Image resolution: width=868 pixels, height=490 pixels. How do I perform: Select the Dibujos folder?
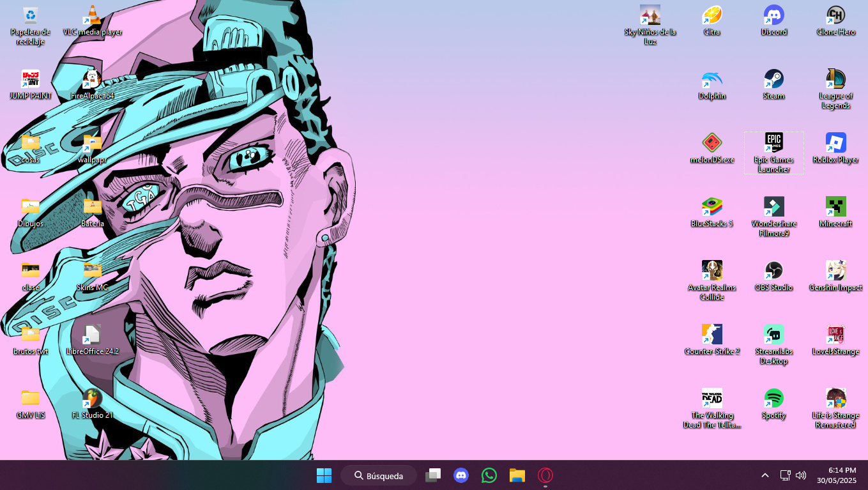30,213
